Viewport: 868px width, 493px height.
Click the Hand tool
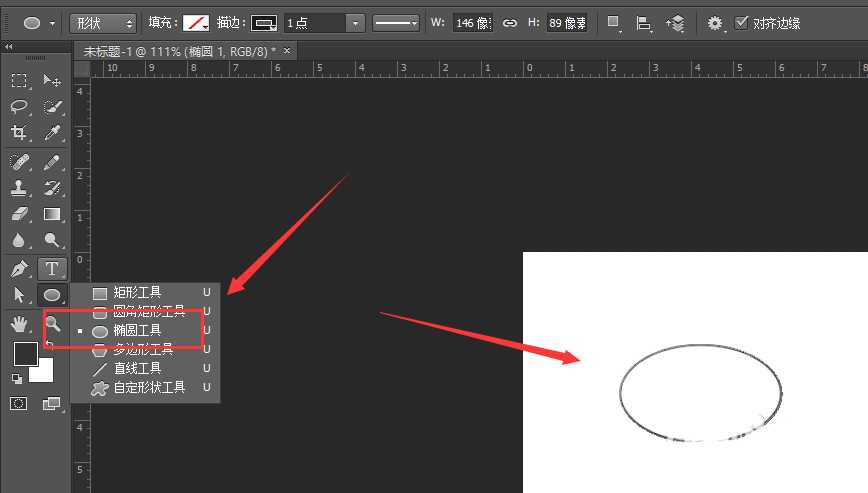coord(19,322)
